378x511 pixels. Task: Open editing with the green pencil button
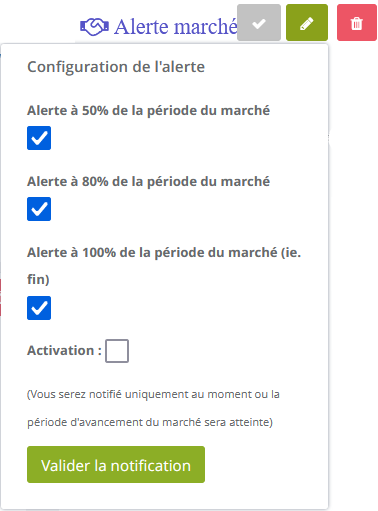pos(307,23)
